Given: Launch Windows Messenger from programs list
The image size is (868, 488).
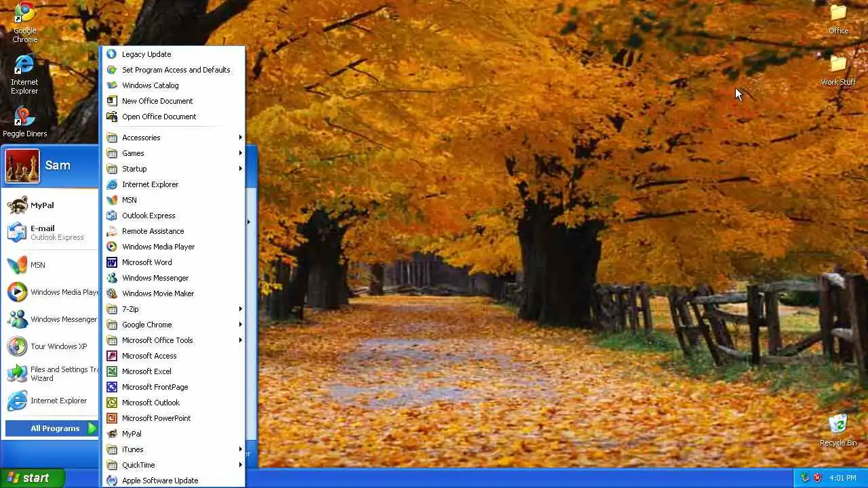Looking at the screenshot, I should [173, 278].
